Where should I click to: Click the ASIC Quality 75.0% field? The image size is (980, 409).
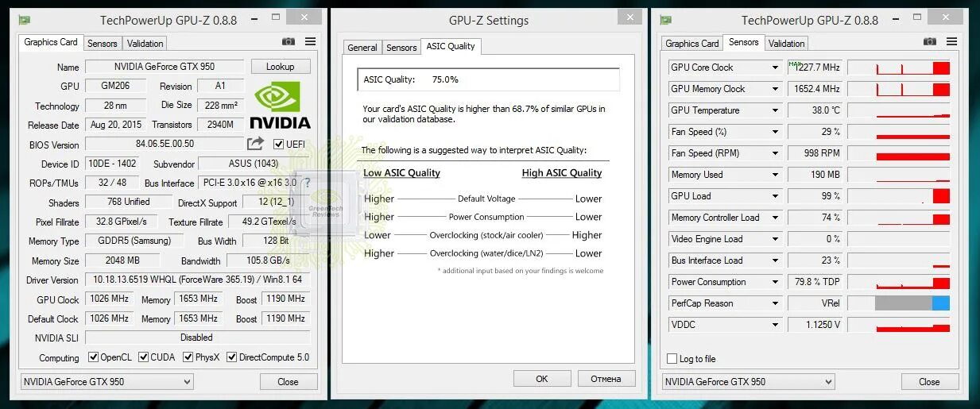[488, 79]
